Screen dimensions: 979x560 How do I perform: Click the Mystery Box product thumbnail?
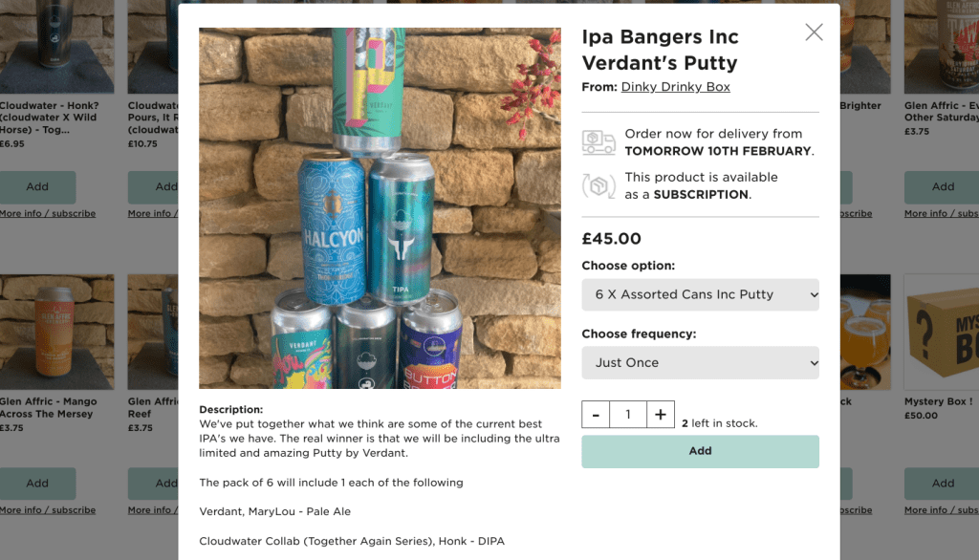tap(942, 333)
